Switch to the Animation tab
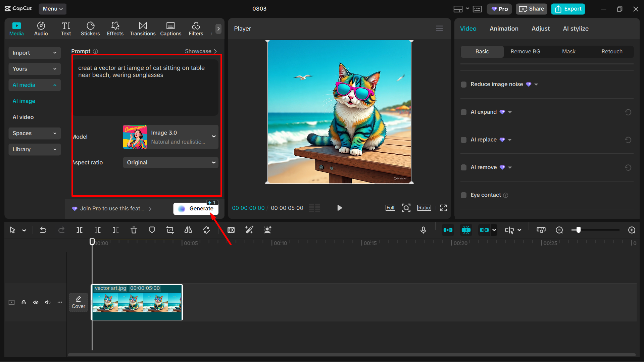Screen dimensions: 644x362 504,29
